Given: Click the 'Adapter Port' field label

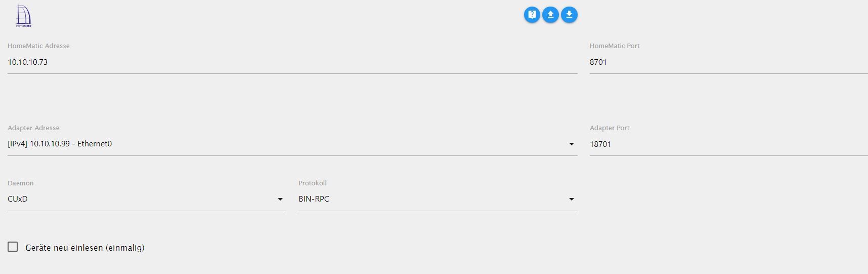Looking at the screenshot, I should pos(610,128).
